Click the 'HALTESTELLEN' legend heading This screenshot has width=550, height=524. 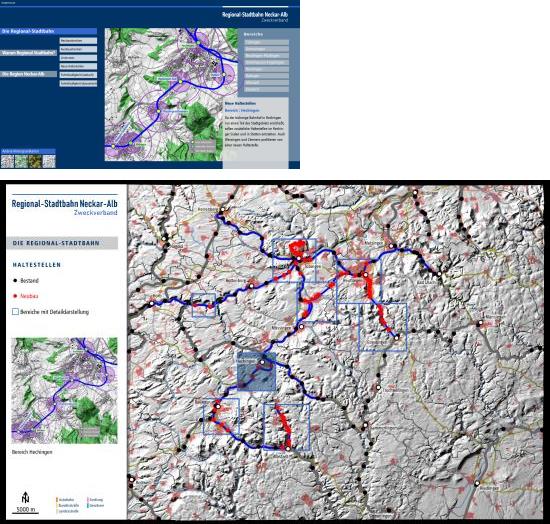click(37, 265)
